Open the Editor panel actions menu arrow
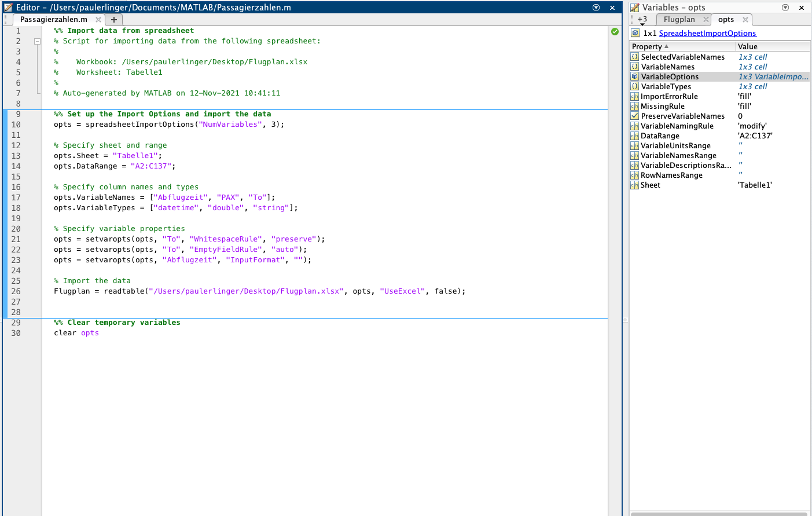Image resolution: width=812 pixels, height=516 pixels. [x=596, y=8]
